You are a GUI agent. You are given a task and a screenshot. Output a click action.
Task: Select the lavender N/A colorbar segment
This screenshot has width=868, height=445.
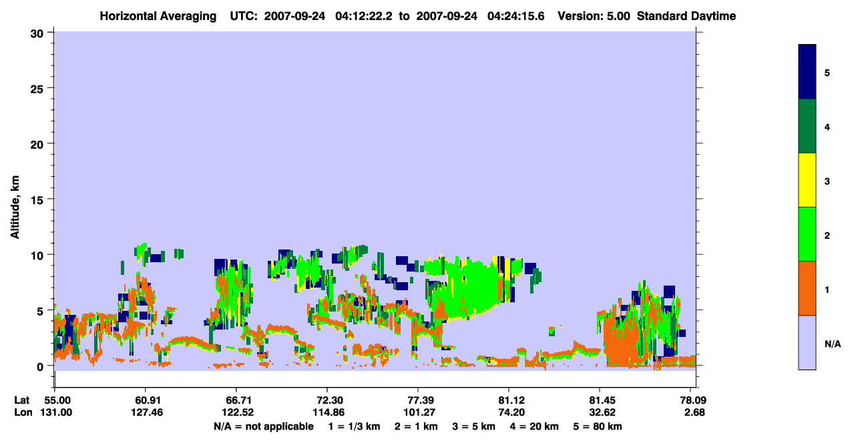tap(807, 342)
